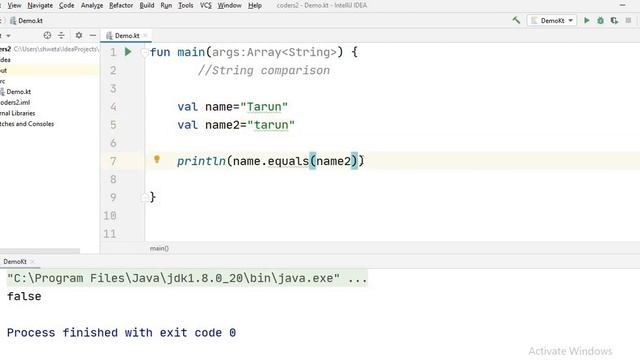640x360 pixels.
Task: Click line number 7 in the gutter
Action: [113, 161]
